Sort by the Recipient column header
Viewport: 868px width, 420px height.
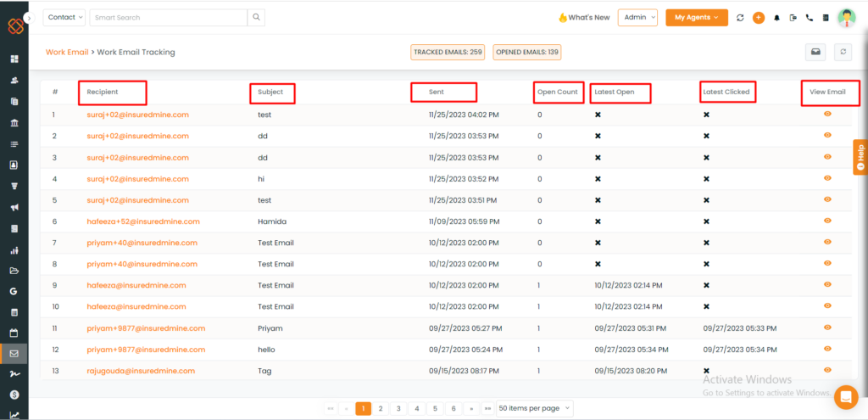click(103, 92)
